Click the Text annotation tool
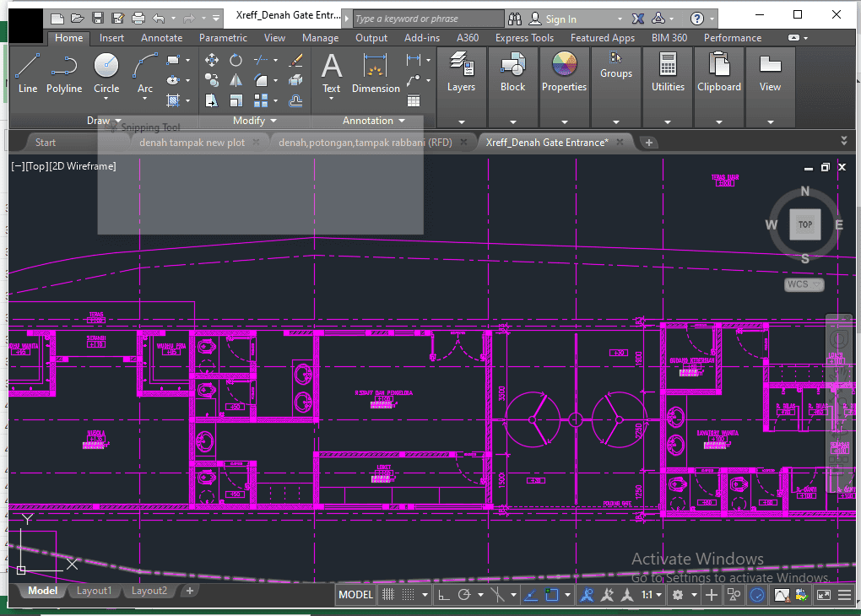Screen dimensions: 861x616 [332, 73]
